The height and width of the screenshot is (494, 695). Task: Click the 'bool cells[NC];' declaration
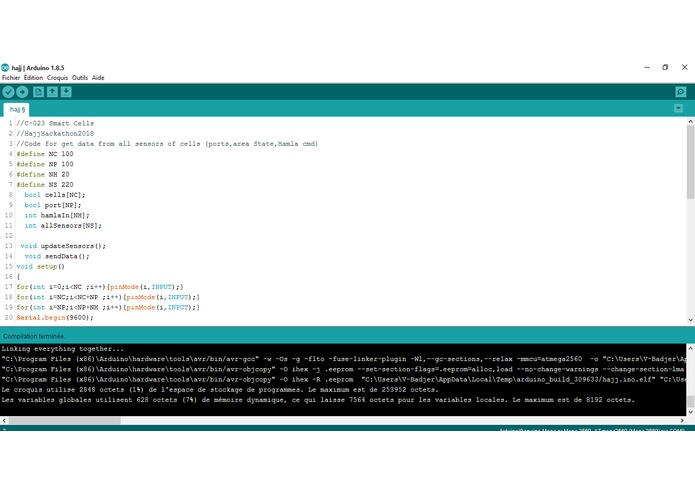coord(55,194)
